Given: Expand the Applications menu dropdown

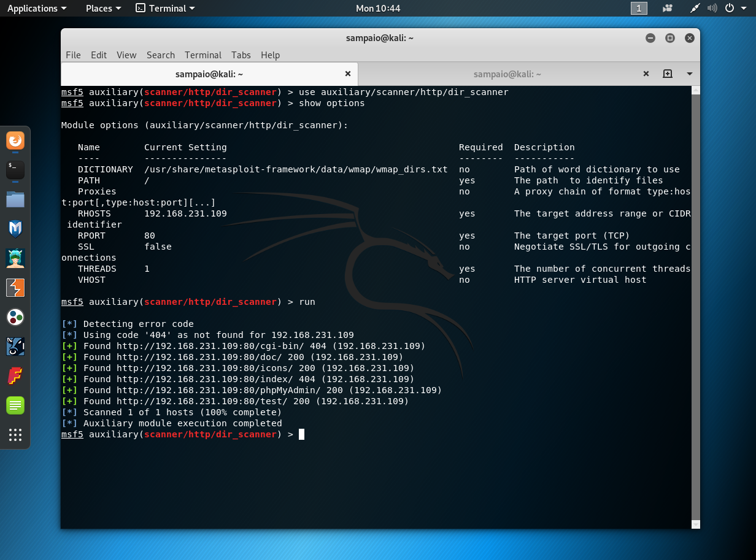Looking at the screenshot, I should [x=37, y=9].
